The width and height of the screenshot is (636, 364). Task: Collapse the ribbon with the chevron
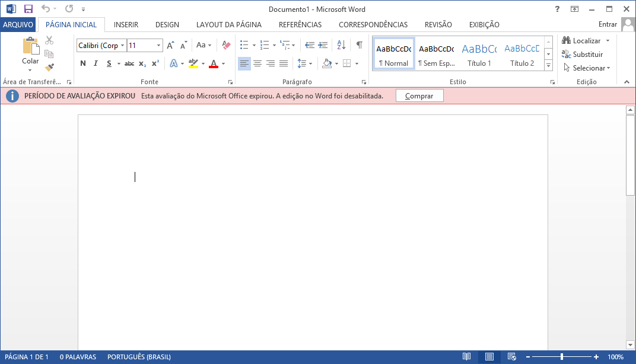[x=627, y=82]
